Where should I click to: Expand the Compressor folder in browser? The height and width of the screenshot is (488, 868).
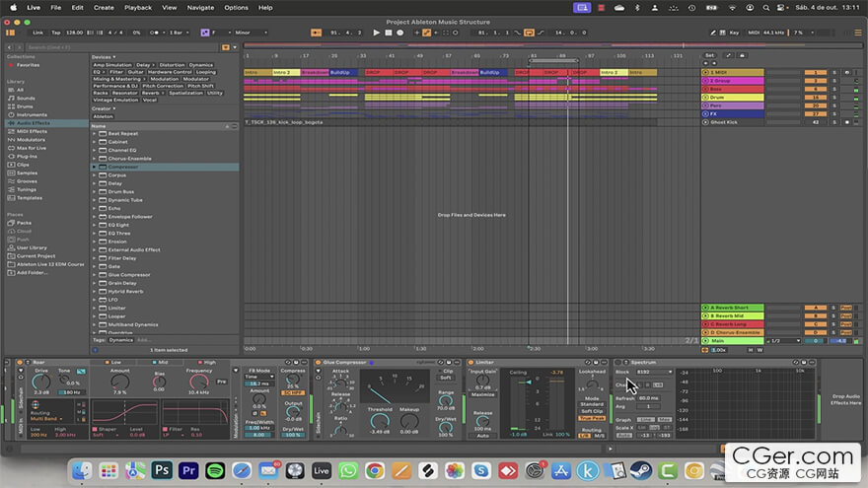[x=95, y=167]
